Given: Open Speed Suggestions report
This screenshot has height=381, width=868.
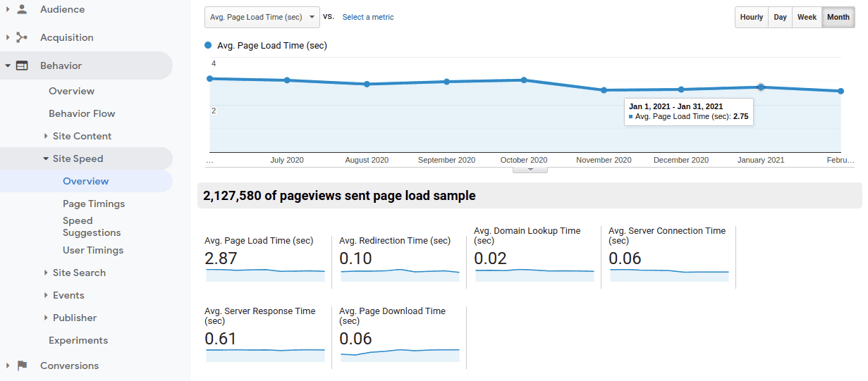Looking at the screenshot, I should 92,226.
